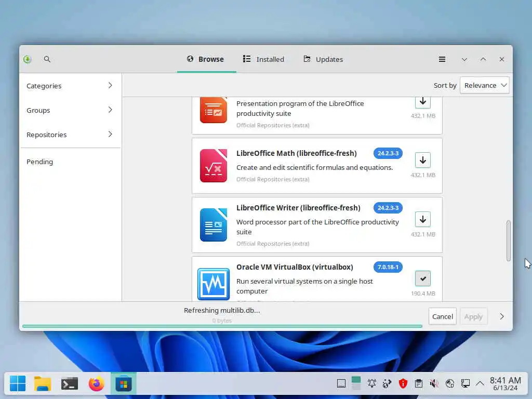Open the package search magnifier

coord(47,59)
